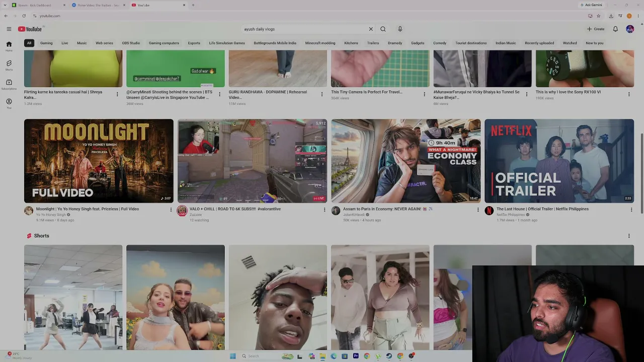644x362 pixels.
Task: Open options for GURU RANDHAWA DOPAMINE short
Action: (x=322, y=94)
